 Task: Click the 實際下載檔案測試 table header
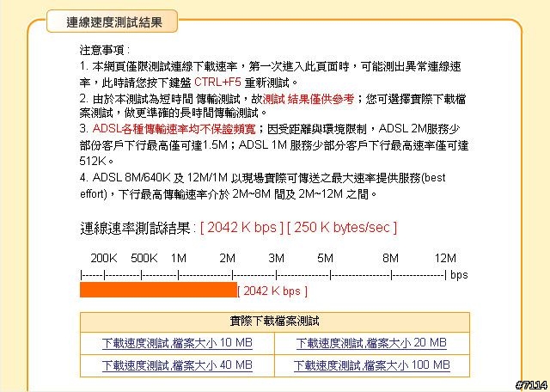pos(275,322)
